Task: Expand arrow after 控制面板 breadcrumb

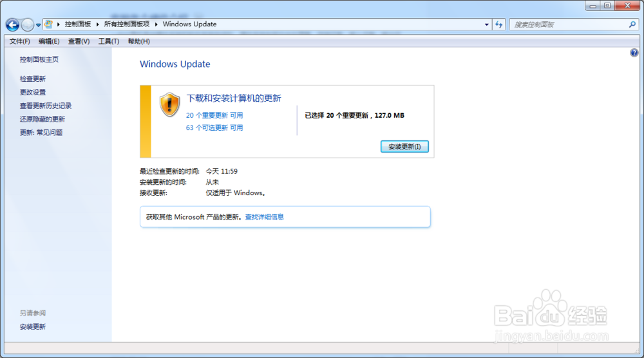Action: (97, 24)
